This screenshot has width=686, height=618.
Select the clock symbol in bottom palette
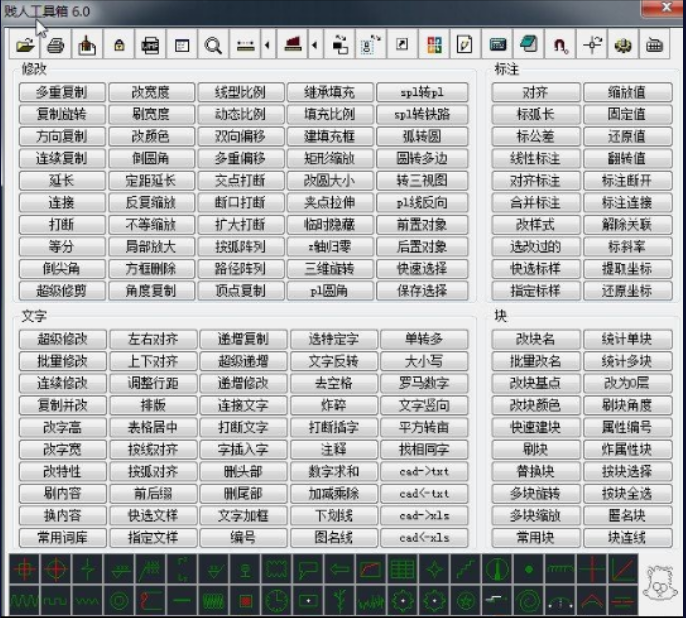277,601
